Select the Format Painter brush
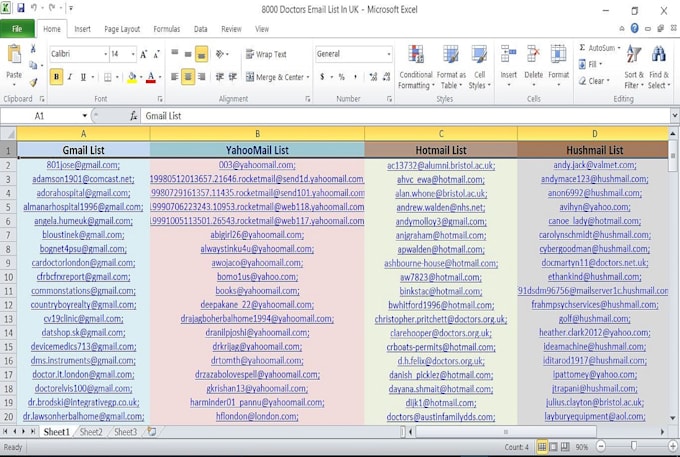The image size is (680, 457). [x=33, y=82]
